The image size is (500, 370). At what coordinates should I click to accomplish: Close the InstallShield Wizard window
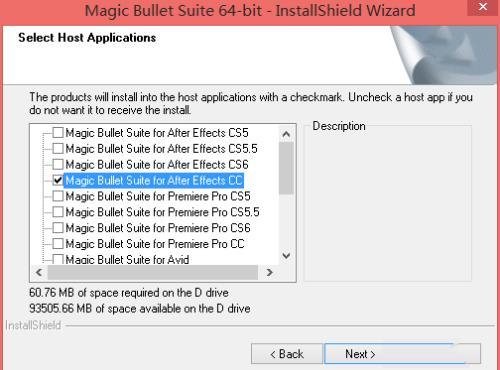point(483,7)
